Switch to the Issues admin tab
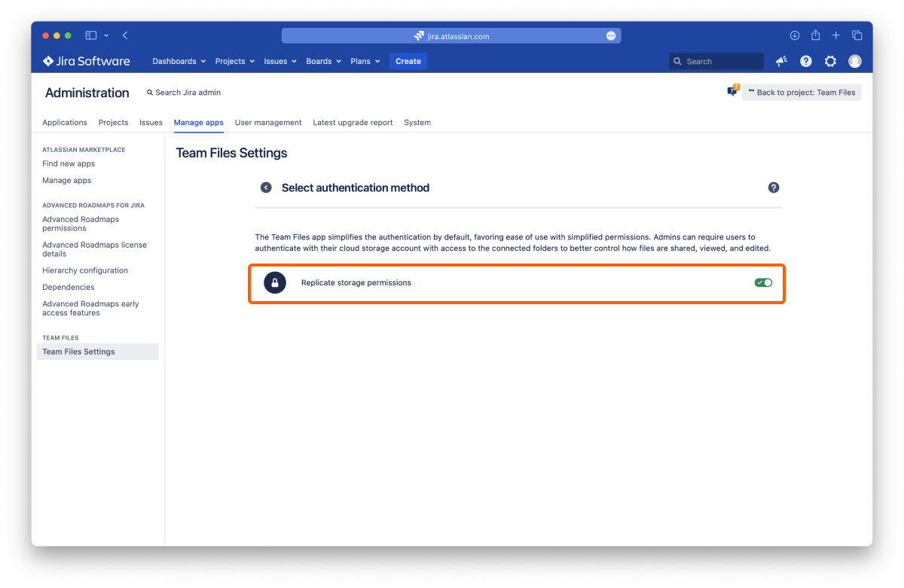The width and height of the screenshot is (904, 588). (151, 122)
